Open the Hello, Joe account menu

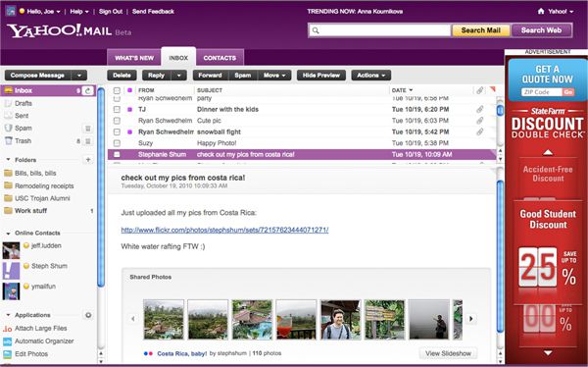click(43, 12)
